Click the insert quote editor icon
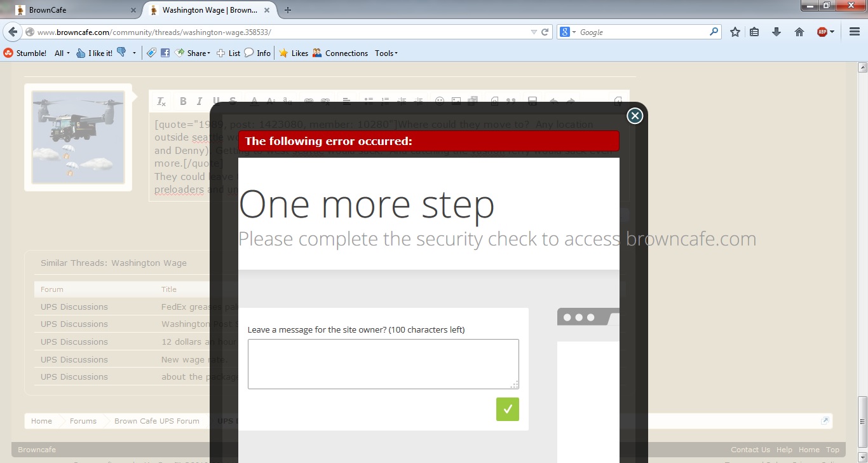Image resolution: width=868 pixels, height=463 pixels. tap(510, 101)
